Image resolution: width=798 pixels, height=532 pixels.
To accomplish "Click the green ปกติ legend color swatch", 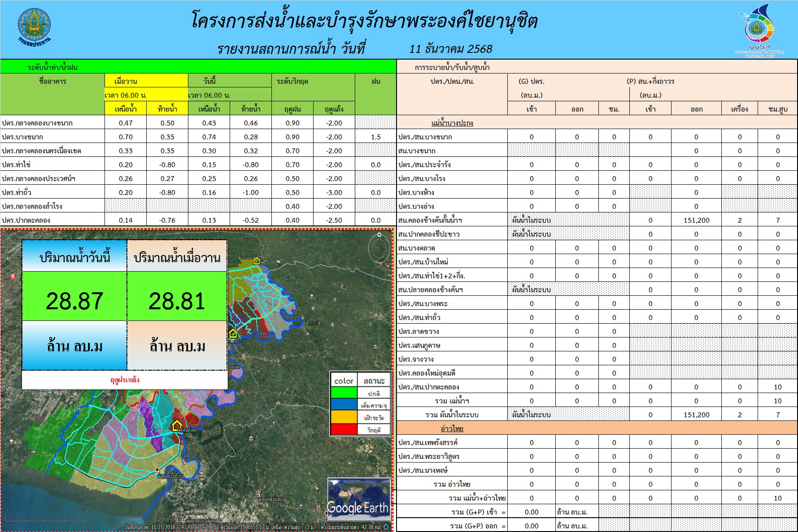I will (x=344, y=393).
